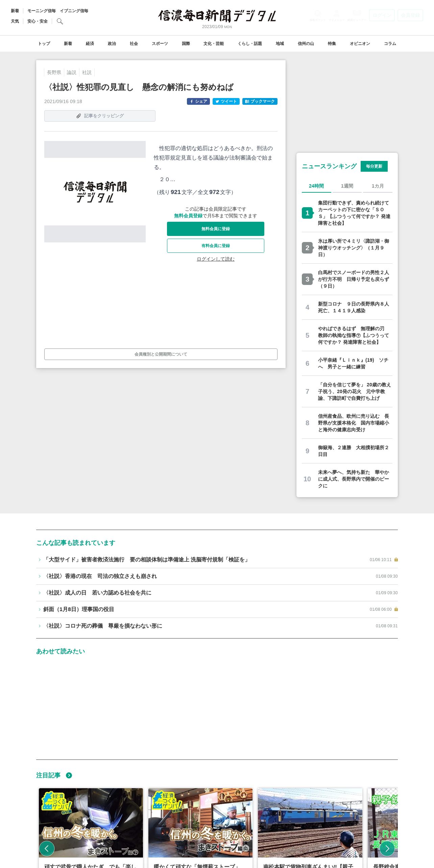Open the 注目記事 arrow icon

[x=69, y=775]
